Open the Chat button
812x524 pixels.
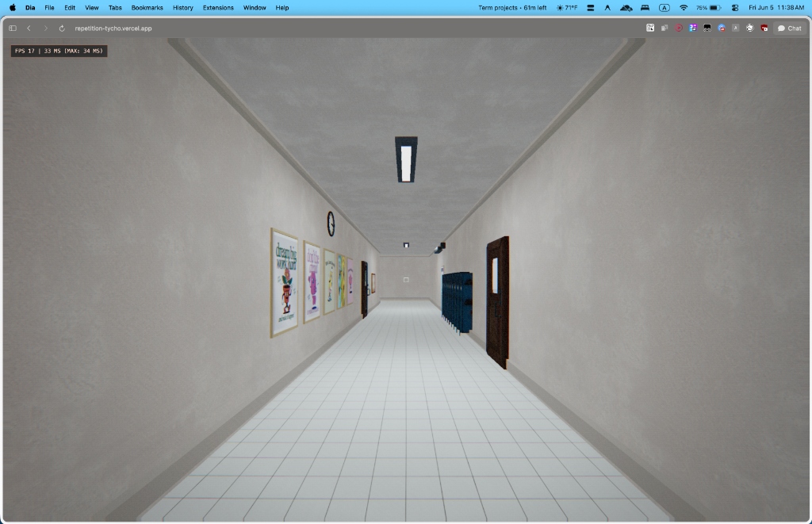pos(789,29)
